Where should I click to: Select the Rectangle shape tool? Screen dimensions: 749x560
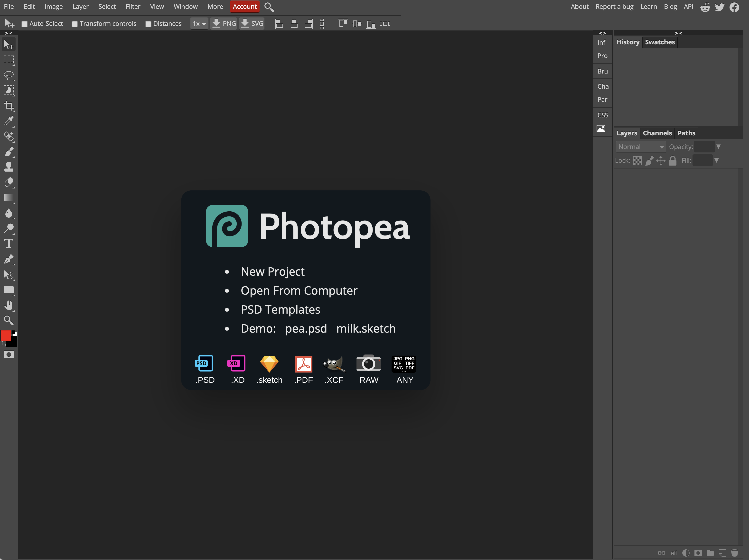tap(9, 290)
